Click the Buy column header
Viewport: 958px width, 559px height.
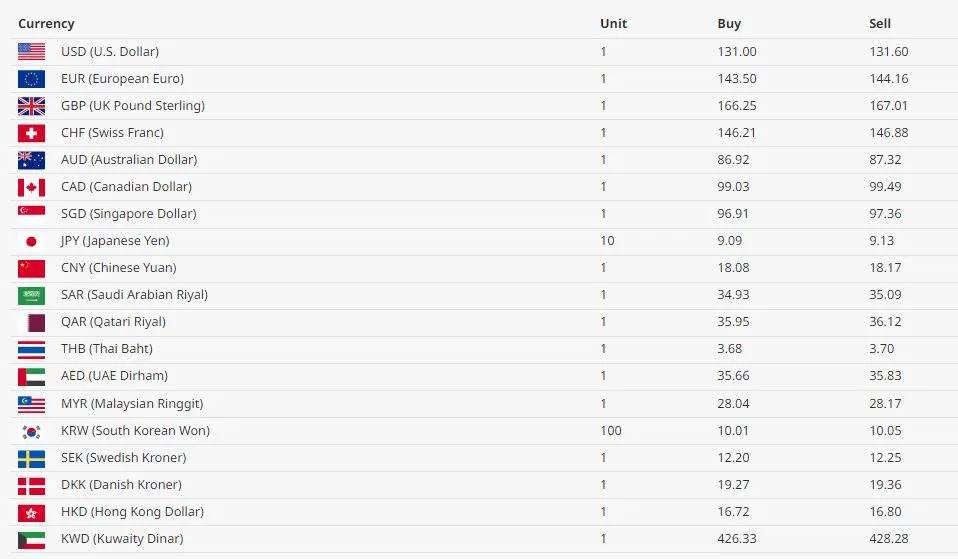729,24
